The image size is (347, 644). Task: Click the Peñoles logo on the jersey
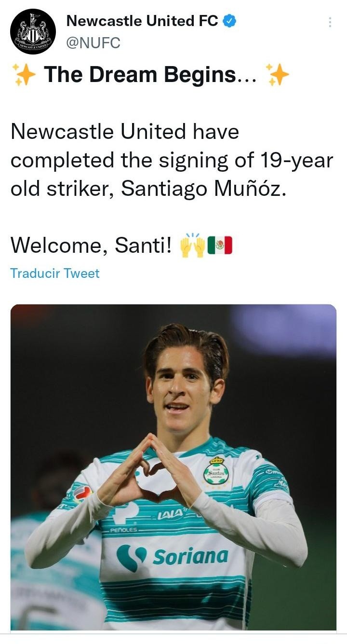(x=124, y=529)
